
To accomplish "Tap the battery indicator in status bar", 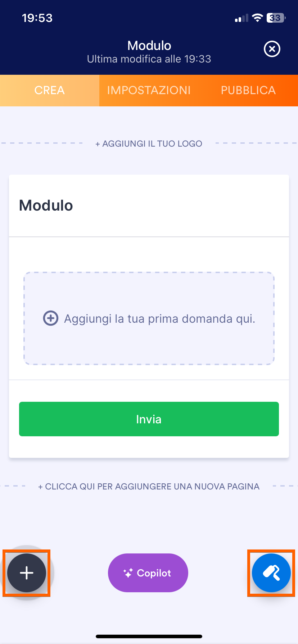I will [x=276, y=18].
